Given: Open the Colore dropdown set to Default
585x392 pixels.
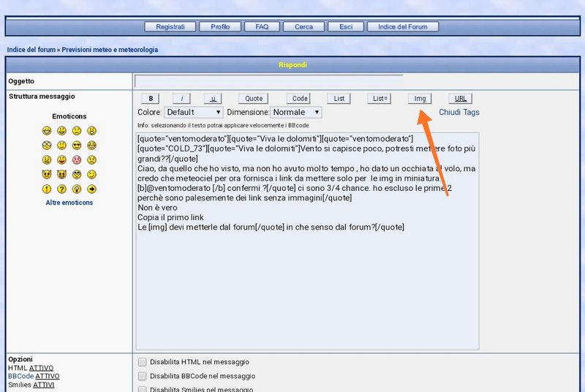Looking at the screenshot, I should tap(194, 113).
